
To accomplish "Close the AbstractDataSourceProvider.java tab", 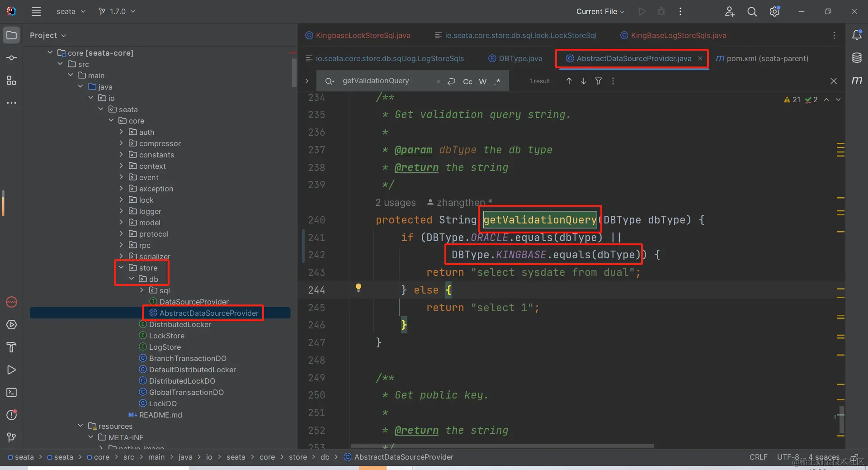I will point(700,58).
